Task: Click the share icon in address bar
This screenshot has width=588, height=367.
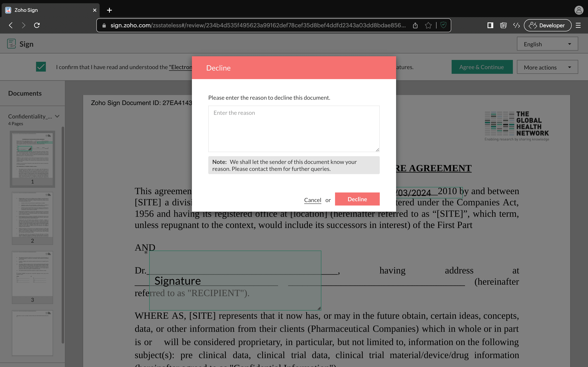Action: (x=415, y=25)
